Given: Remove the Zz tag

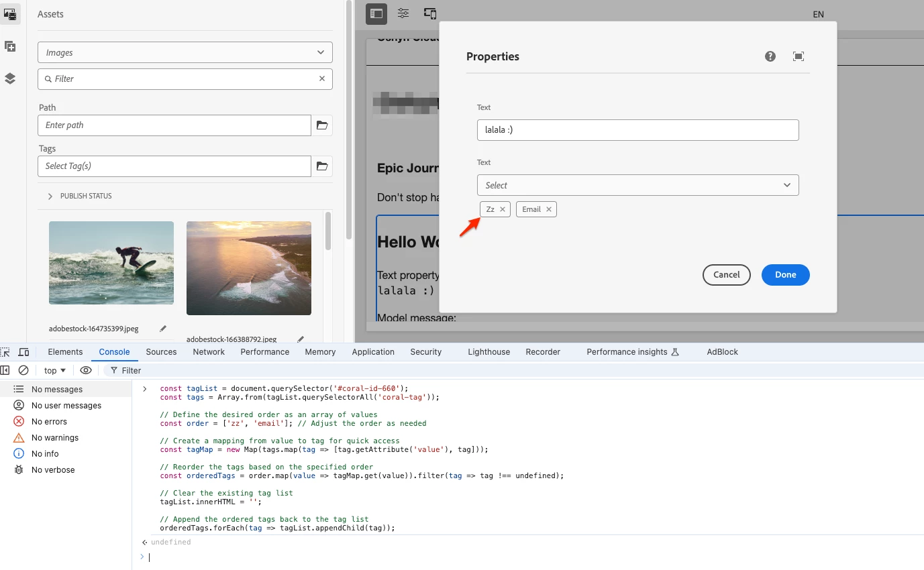Looking at the screenshot, I should pos(503,209).
